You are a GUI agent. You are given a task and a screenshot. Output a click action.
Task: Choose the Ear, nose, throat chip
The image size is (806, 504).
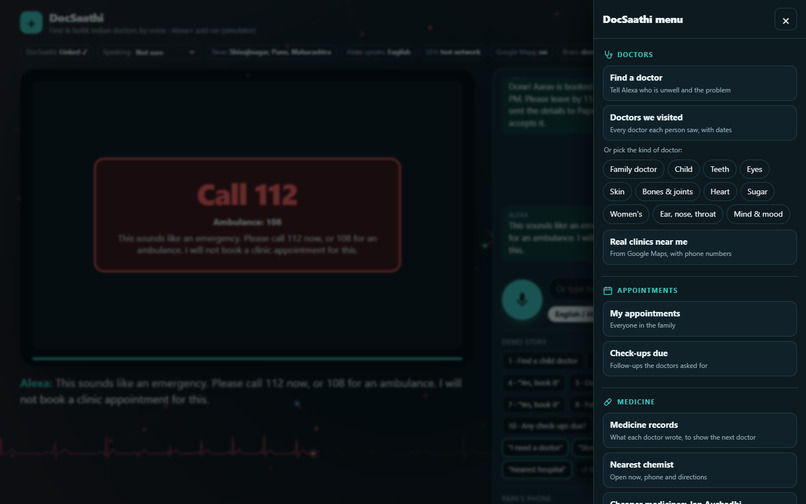click(x=687, y=214)
